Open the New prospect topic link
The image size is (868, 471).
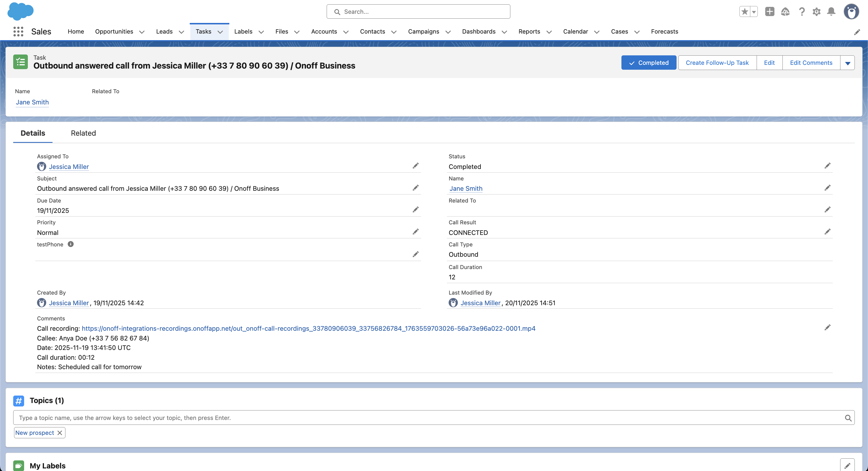[35, 433]
